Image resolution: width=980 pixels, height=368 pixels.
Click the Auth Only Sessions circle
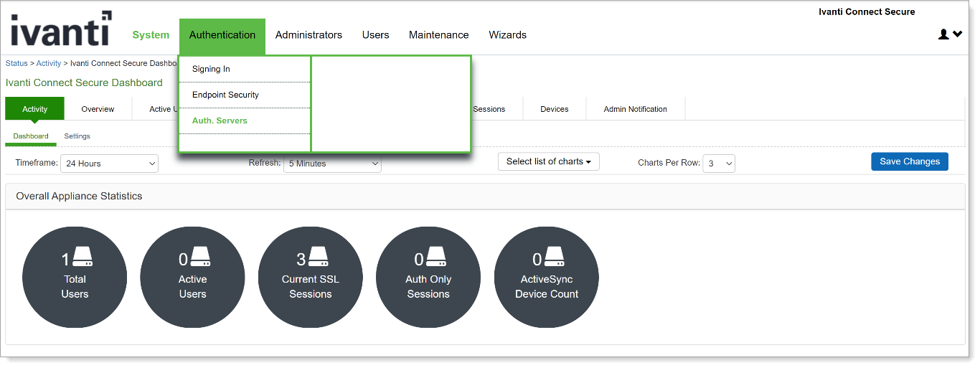click(428, 278)
